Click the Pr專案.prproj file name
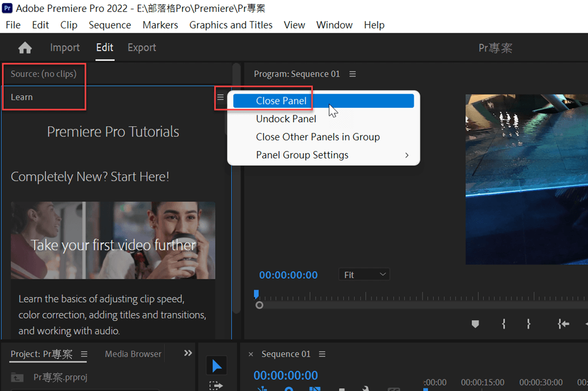588x391 pixels. tap(60, 377)
